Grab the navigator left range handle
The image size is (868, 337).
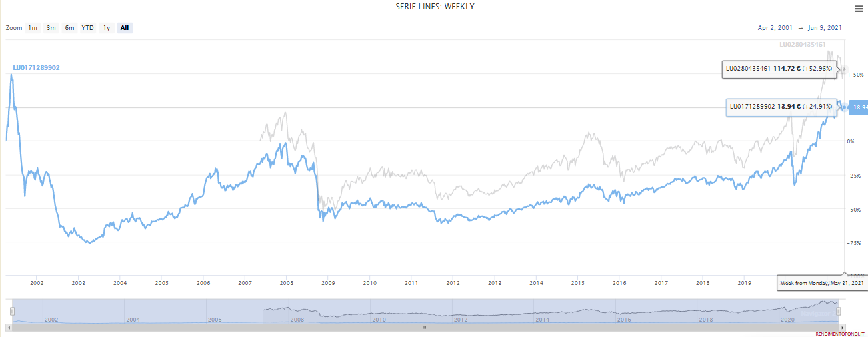coord(12,311)
